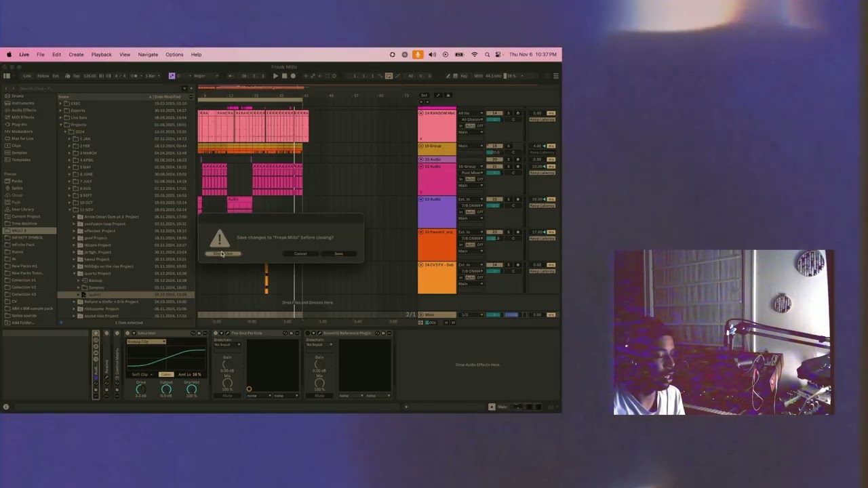Select Drums category in browser
This screenshot has width=868, height=488.
coord(18,96)
